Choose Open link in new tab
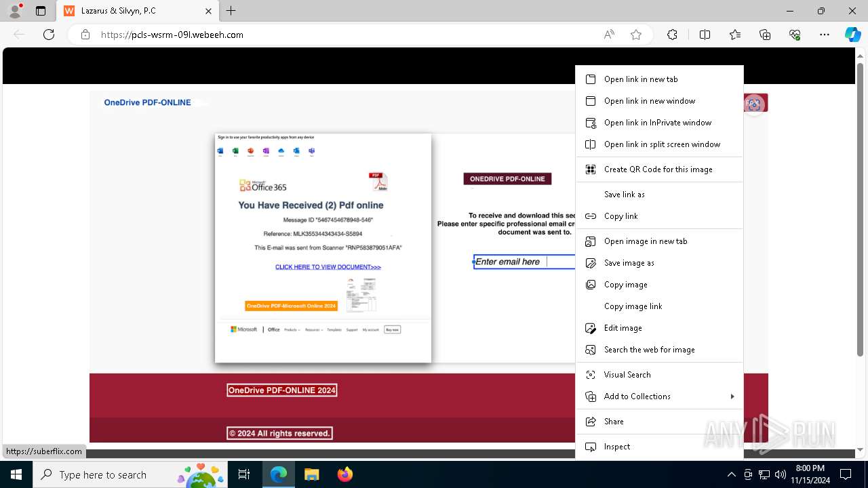Screen dimensions: 868x488 659,79
